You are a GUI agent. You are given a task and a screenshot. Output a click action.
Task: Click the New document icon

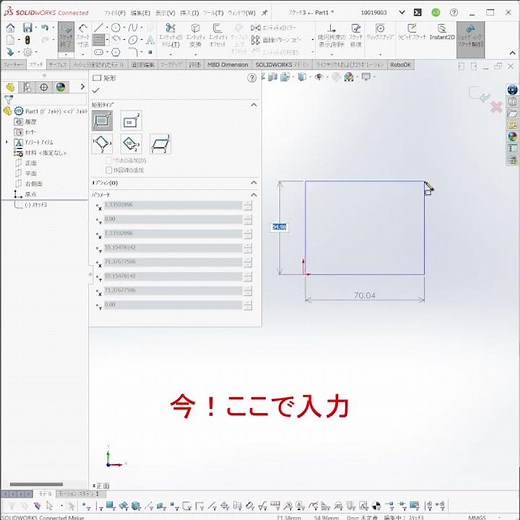10,40
